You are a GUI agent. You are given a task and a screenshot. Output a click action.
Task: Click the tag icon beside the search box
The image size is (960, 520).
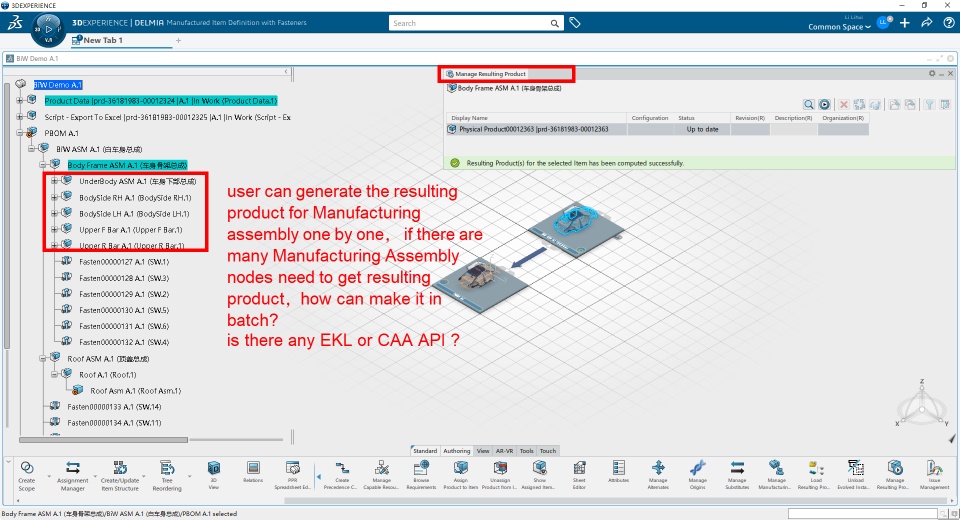[x=574, y=23]
